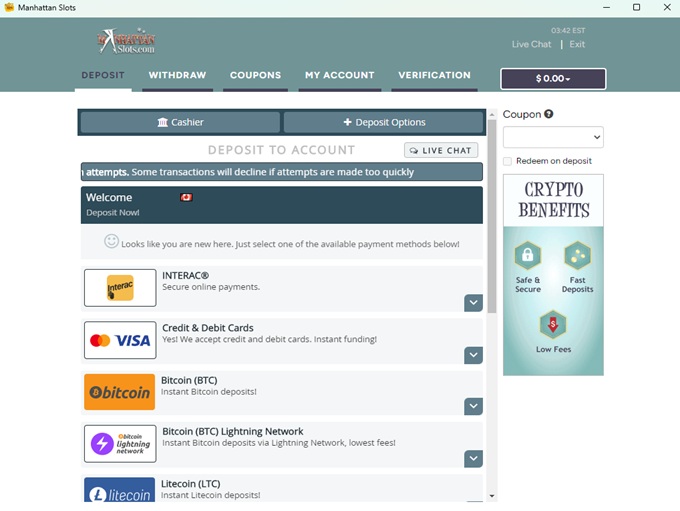Click the blue Litecoin logo
680x511 pixels.
pos(120,491)
